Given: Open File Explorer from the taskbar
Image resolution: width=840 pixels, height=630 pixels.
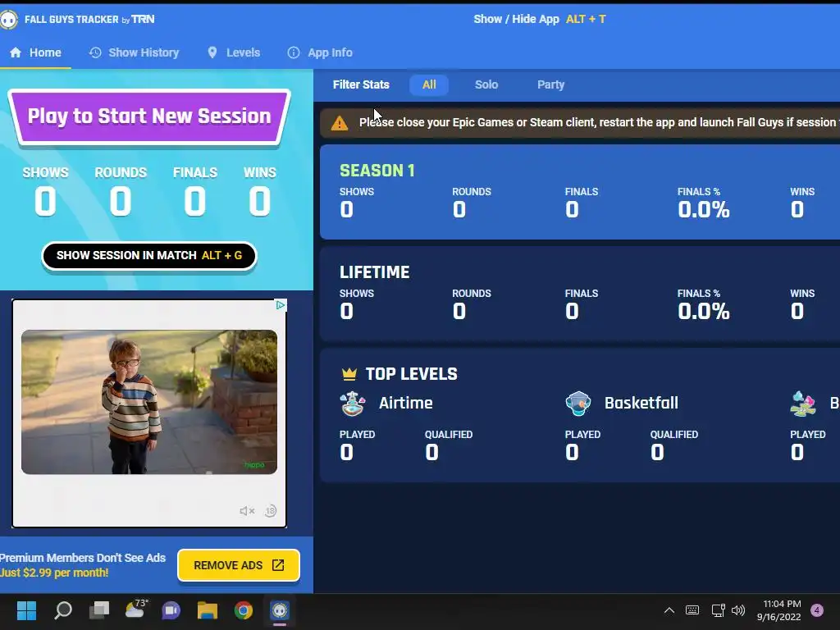Looking at the screenshot, I should point(208,610).
